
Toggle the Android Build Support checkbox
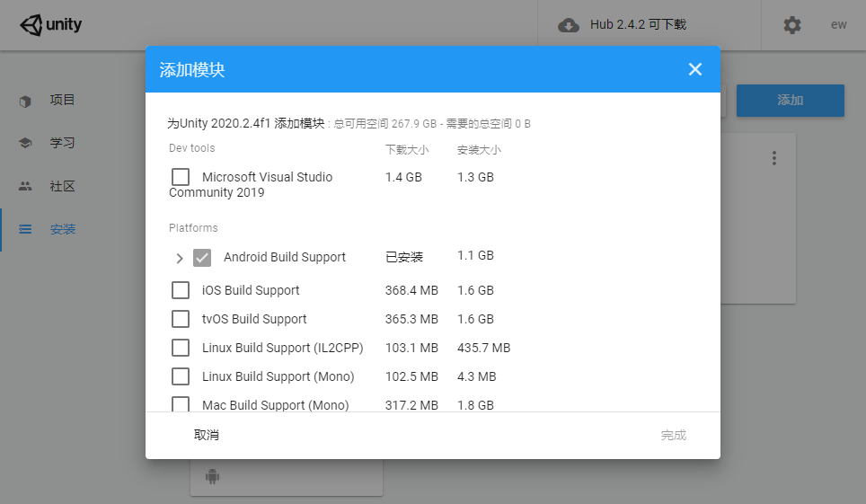coord(202,258)
